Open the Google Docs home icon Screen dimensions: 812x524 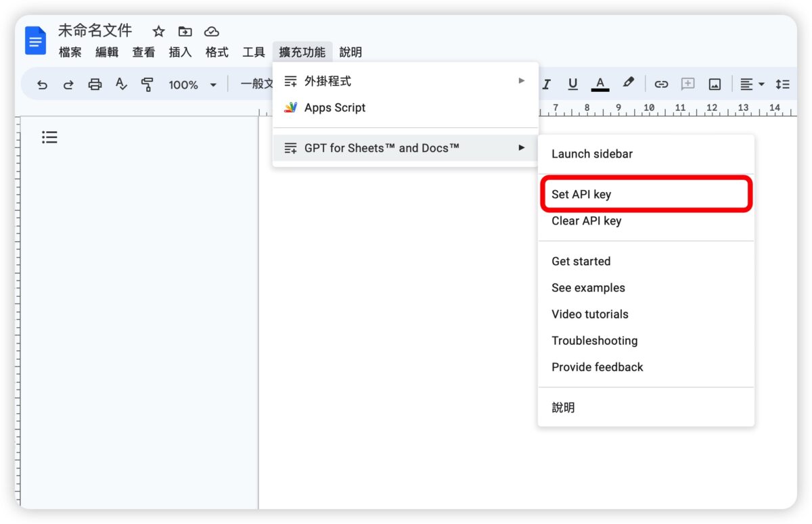coord(35,41)
